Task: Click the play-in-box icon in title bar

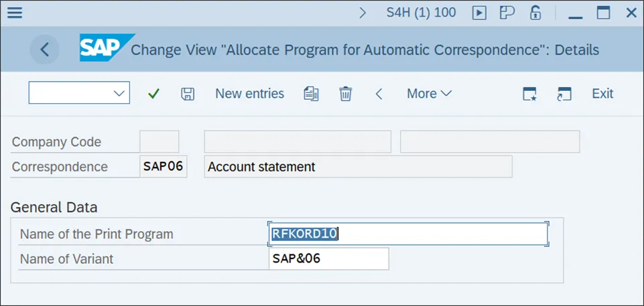Action: pos(479,13)
